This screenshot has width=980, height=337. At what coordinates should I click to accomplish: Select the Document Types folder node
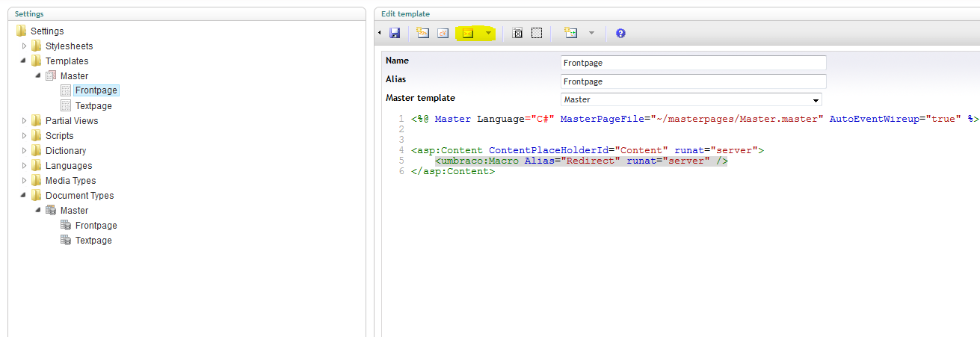(x=79, y=196)
